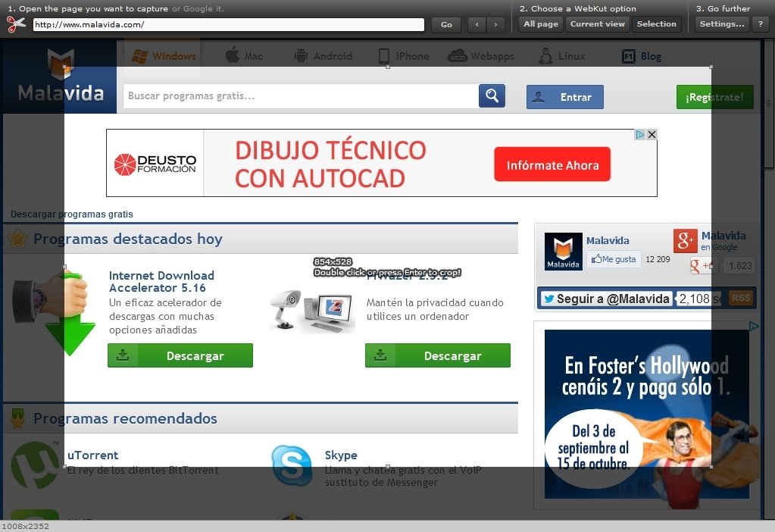Switch to the Linux tab
This screenshot has height=532, width=775.
click(562, 56)
